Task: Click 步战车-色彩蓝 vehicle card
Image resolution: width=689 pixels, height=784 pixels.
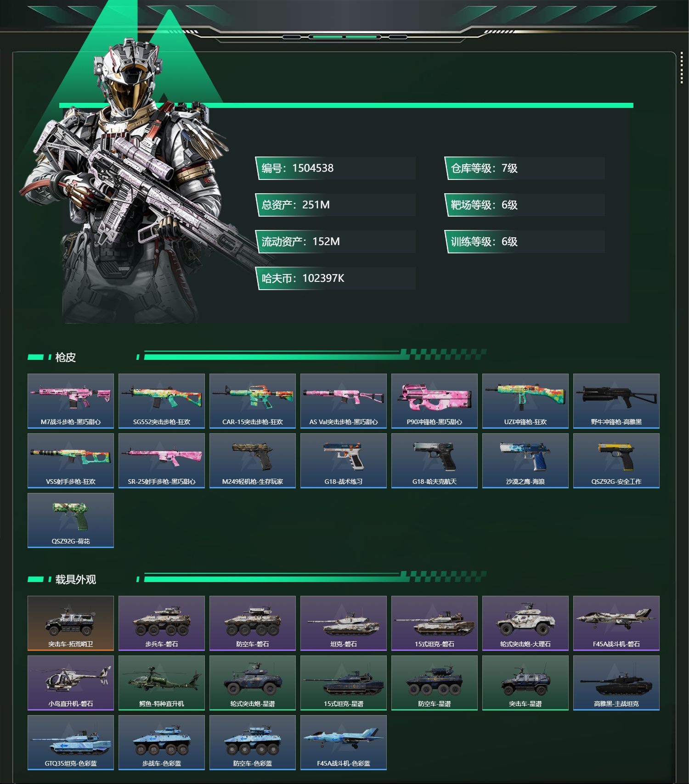Action: point(162,743)
